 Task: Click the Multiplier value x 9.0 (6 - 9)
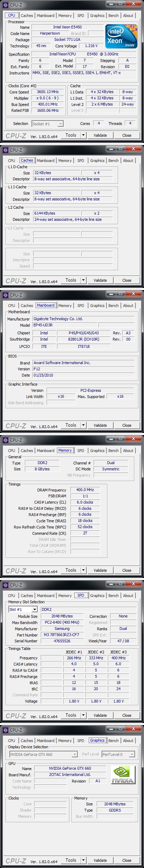click(x=48, y=98)
